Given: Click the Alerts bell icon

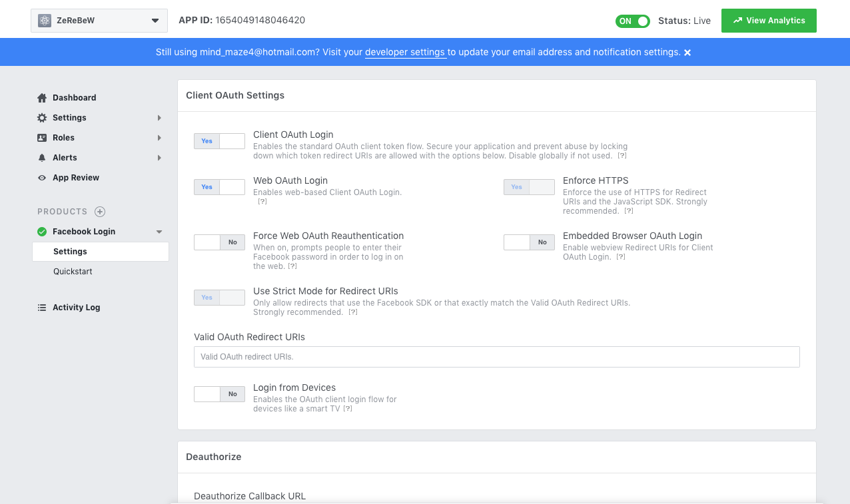Looking at the screenshot, I should click(42, 158).
